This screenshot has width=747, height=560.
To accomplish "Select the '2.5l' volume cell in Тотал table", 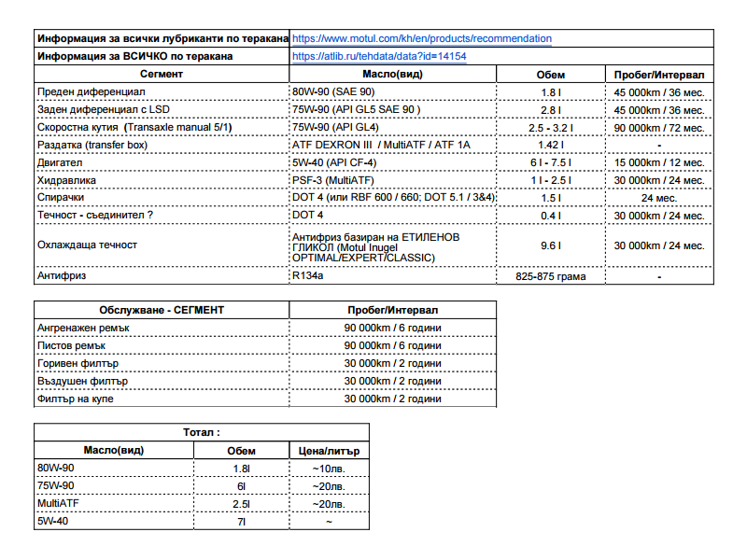I will 242,504.
